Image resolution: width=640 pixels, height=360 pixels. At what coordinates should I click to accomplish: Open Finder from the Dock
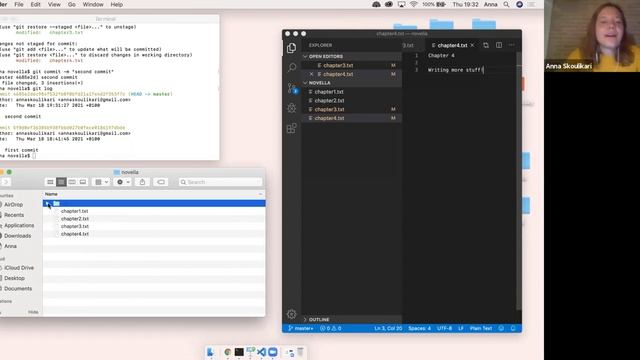click(x=211, y=352)
